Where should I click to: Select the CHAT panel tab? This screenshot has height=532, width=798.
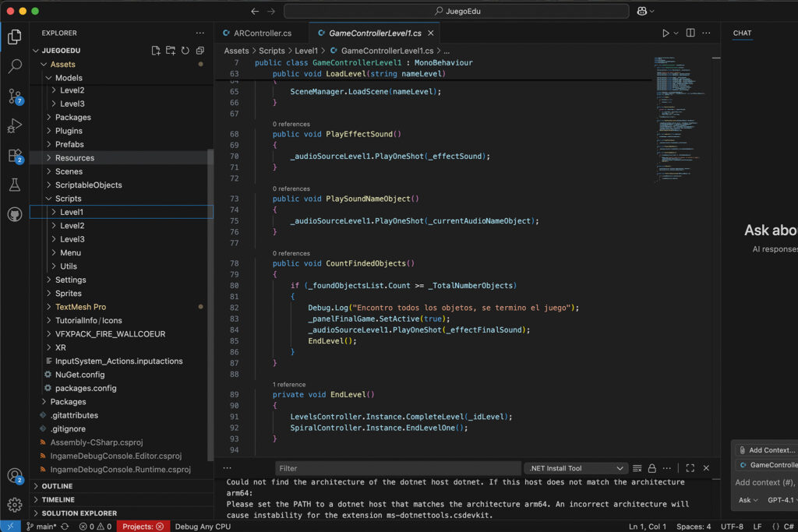tap(742, 33)
